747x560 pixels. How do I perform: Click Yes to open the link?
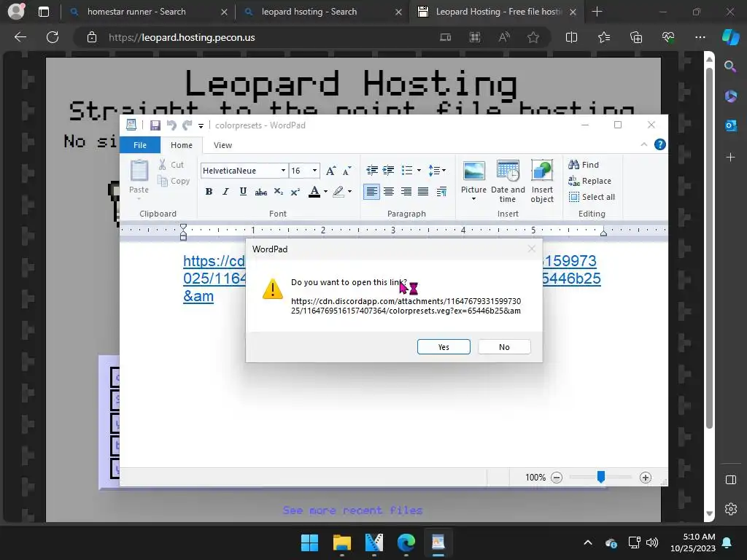tap(444, 346)
